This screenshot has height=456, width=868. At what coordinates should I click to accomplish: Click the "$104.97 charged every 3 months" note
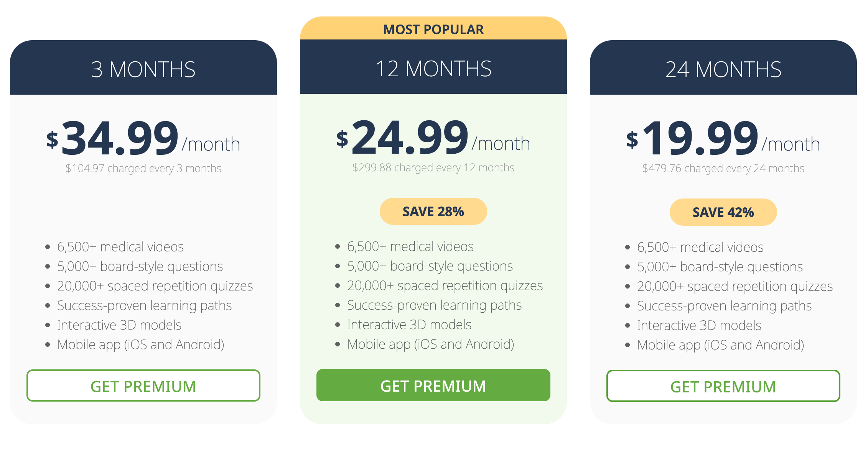pos(143,168)
